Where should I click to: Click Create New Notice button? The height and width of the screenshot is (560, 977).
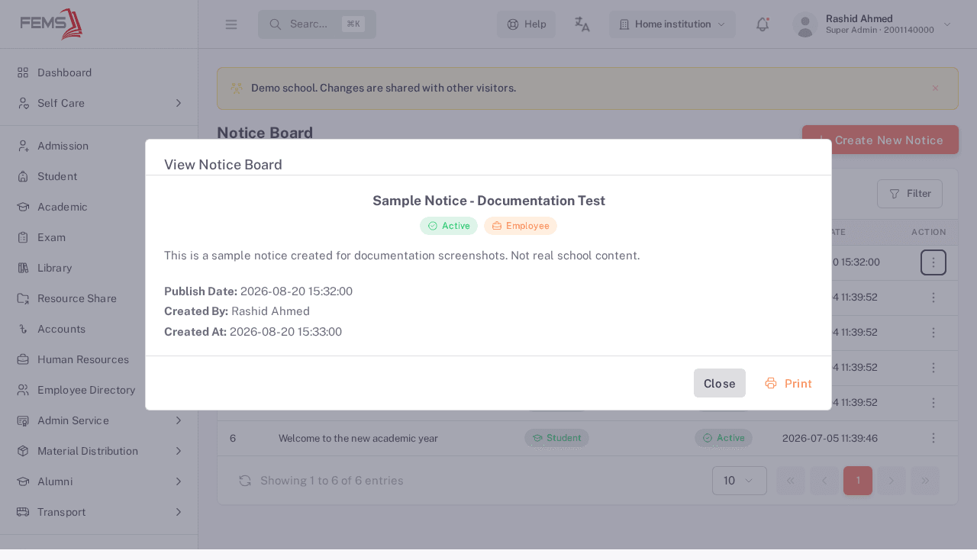point(880,140)
